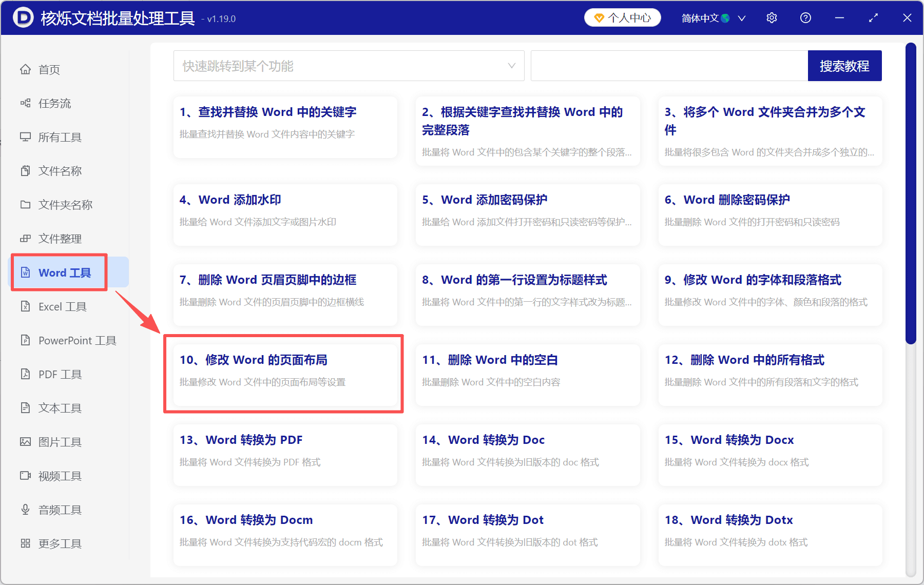
Task: Select the 任务流 workflow icon in sidebar
Action: click(x=53, y=103)
